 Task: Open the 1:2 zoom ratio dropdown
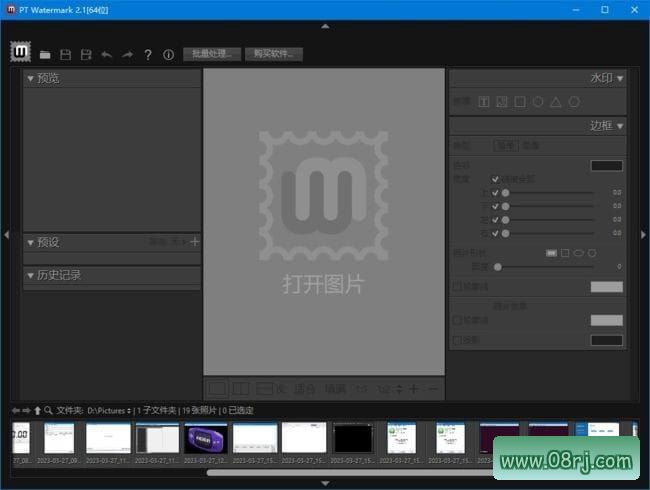pos(390,389)
